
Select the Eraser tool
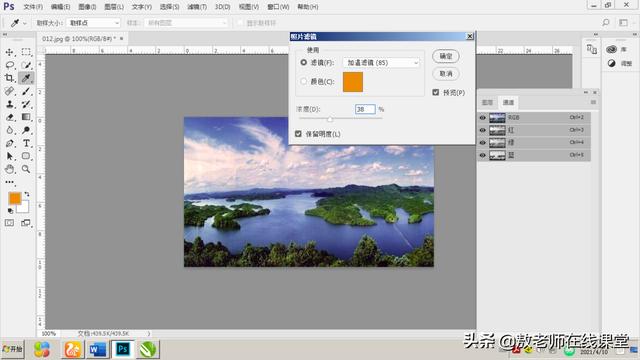pyautogui.click(x=9, y=117)
